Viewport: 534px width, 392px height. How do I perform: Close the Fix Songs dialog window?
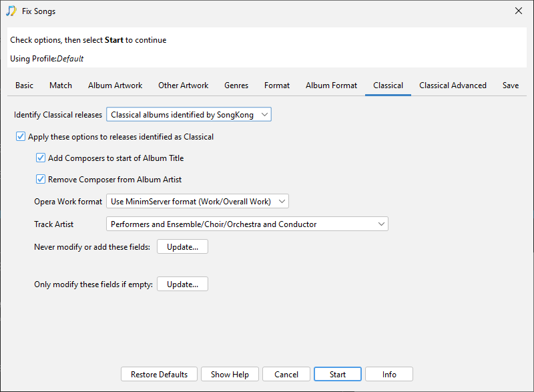(519, 11)
